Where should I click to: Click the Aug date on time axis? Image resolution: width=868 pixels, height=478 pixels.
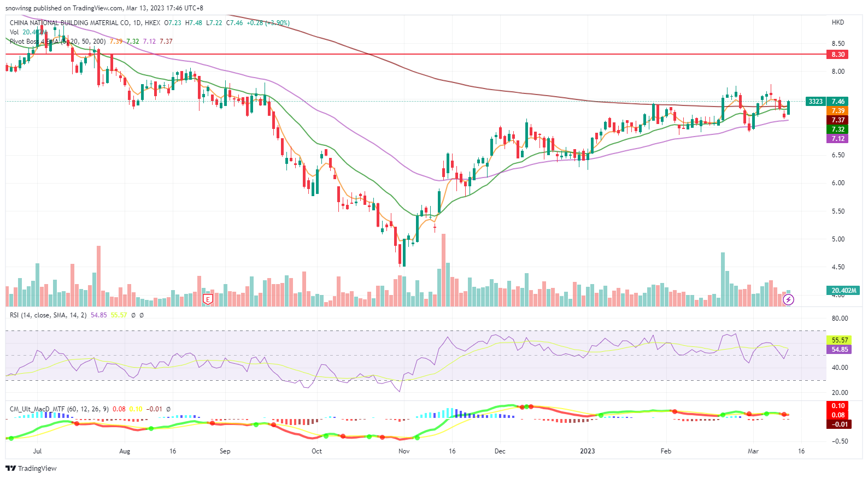point(125,451)
